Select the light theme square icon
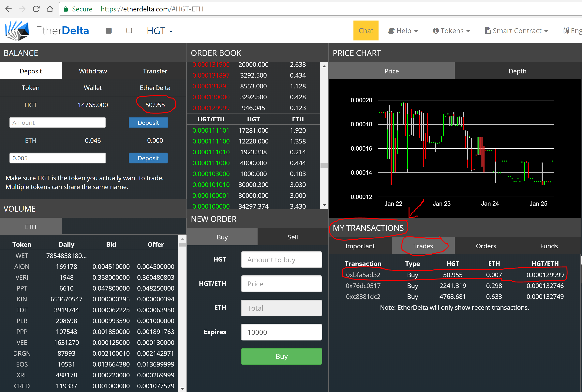The width and height of the screenshot is (582, 392). pos(129,31)
